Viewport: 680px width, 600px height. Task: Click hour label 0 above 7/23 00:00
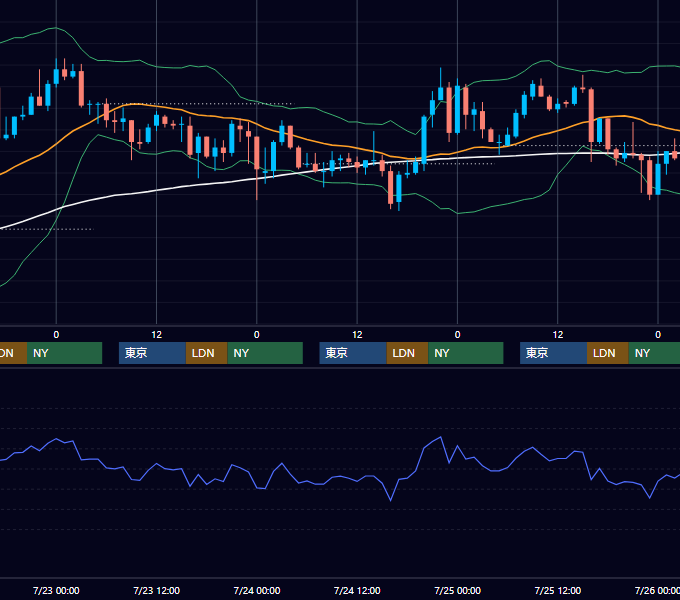click(56, 335)
